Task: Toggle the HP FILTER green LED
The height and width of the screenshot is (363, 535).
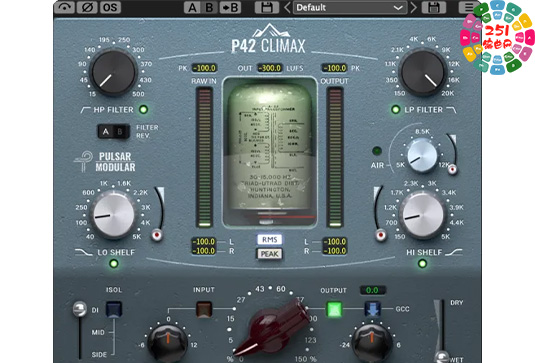Action: [x=143, y=110]
